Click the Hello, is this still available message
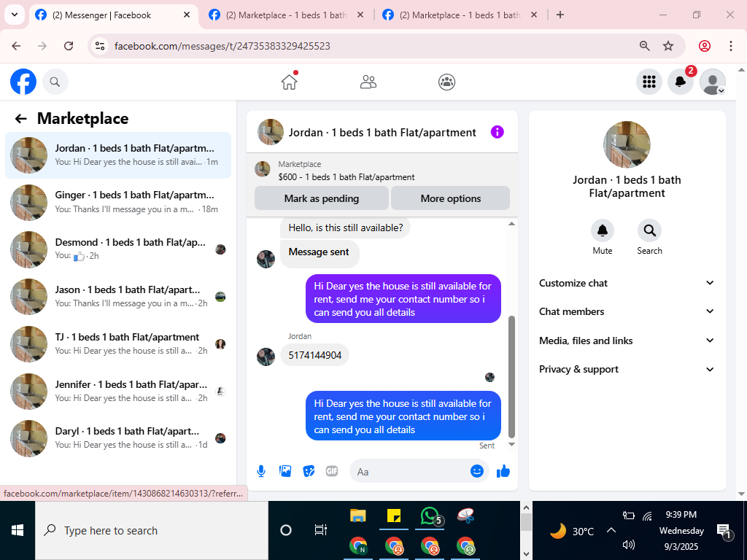Image resolution: width=747 pixels, height=560 pixels. (x=345, y=227)
